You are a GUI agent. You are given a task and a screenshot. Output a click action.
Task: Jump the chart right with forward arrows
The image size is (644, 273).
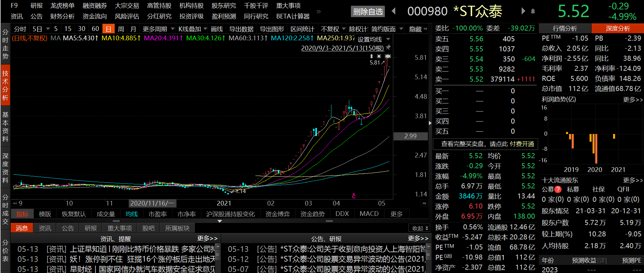424,203
